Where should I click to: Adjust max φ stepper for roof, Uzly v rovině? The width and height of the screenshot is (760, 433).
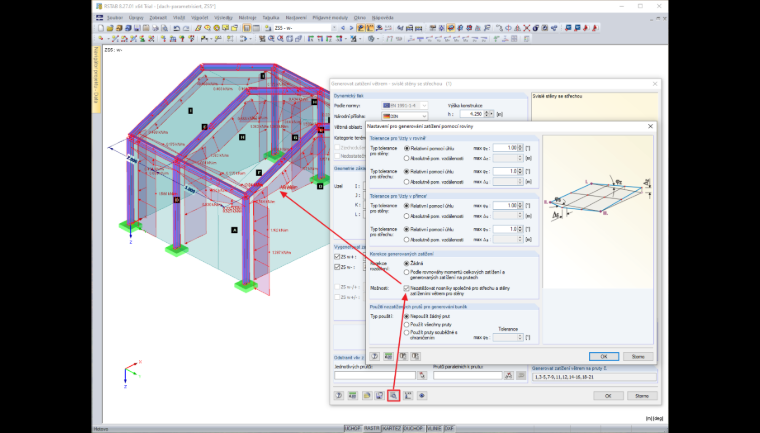(x=521, y=172)
